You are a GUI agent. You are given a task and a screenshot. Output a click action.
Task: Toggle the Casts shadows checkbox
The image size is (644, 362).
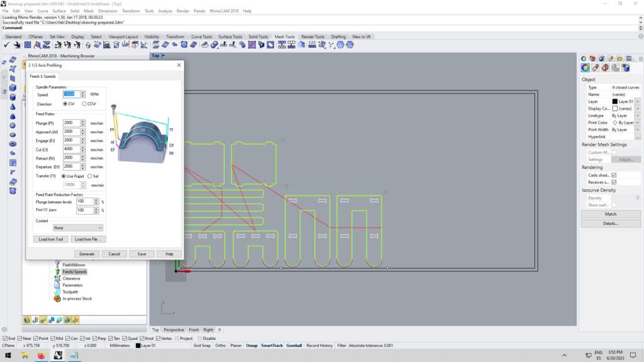614,175
